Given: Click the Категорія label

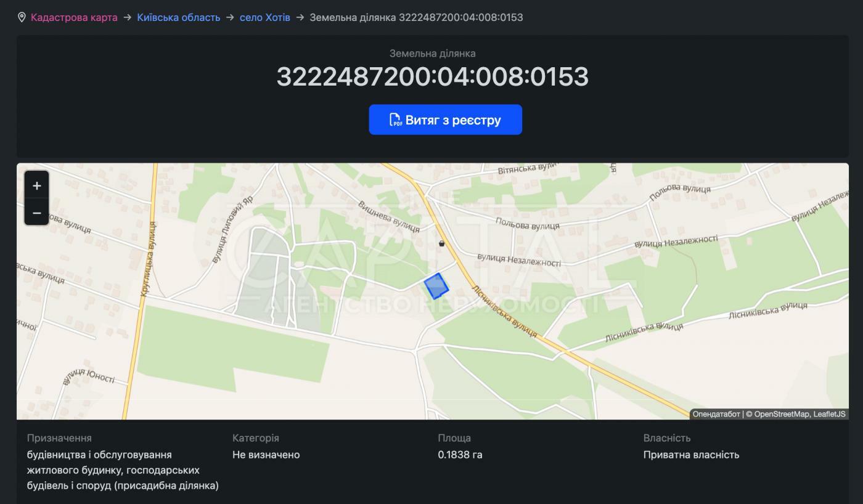Looking at the screenshot, I should 255,438.
